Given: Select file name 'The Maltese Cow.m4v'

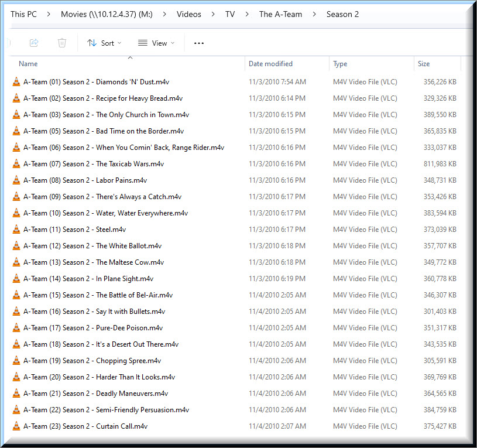Looking at the screenshot, I should pyautogui.click(x=94, y=262).
